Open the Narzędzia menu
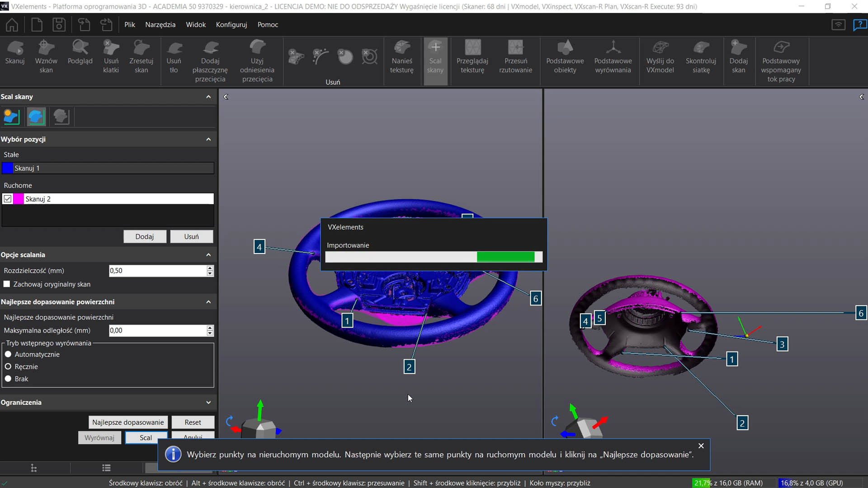This screenshot has width=868, height=488. pyautogui.click(x=160, y=24)
